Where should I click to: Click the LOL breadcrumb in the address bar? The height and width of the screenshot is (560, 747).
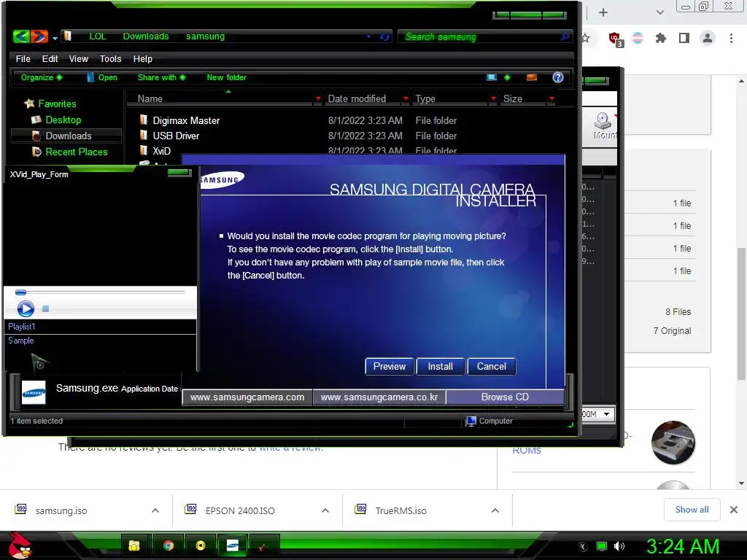(98, 36)
